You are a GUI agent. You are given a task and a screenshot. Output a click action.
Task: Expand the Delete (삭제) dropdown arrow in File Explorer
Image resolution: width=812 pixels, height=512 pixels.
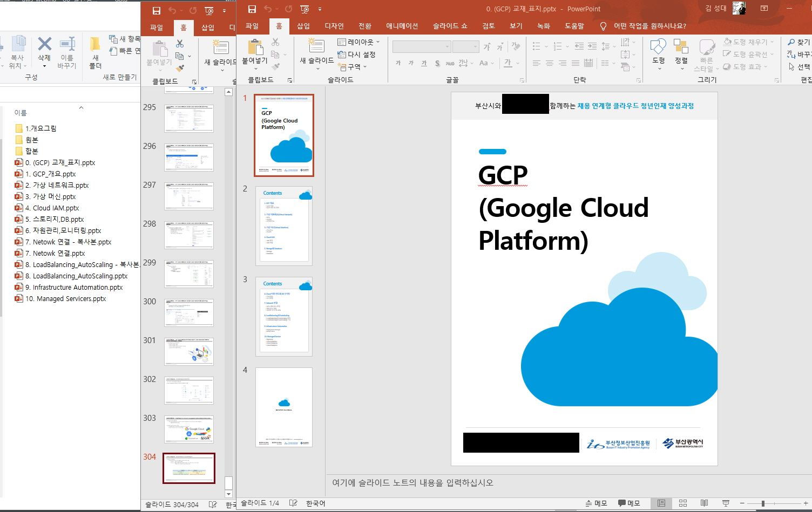45,65
